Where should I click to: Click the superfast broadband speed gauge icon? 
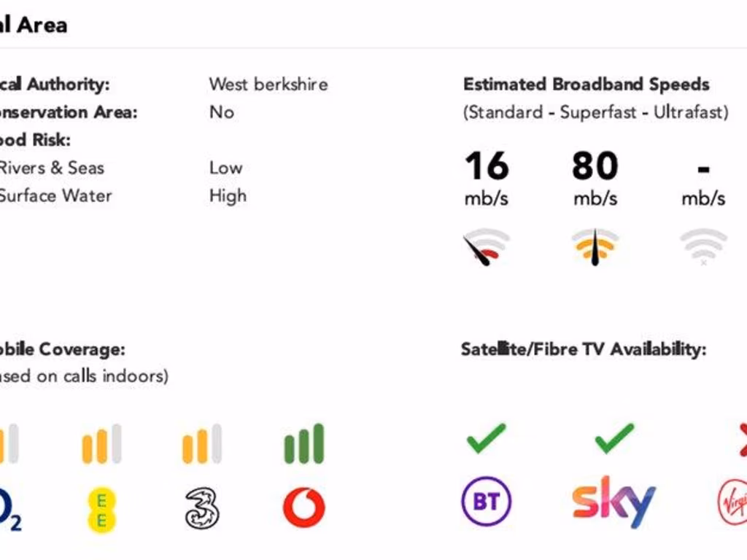coord(595,246)
